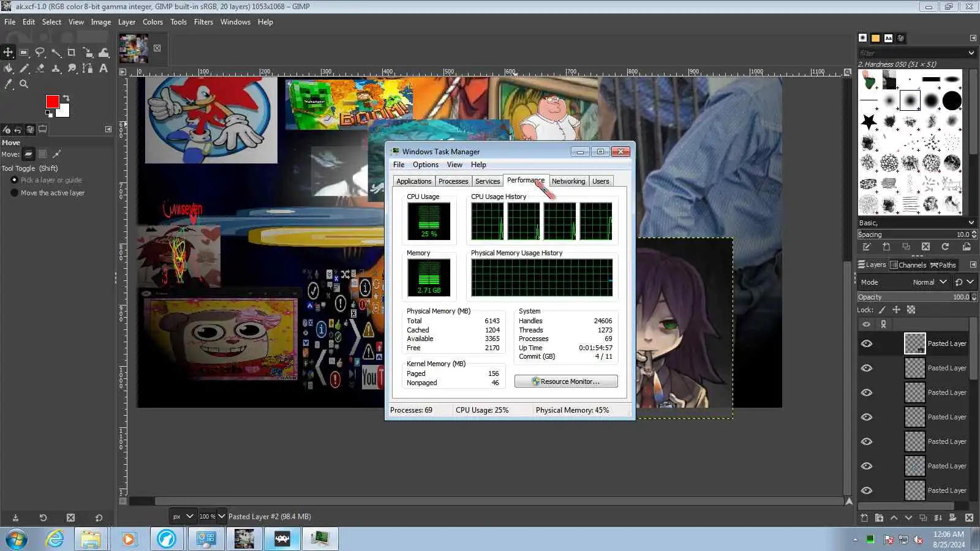This screenshot has width=980, height=551.
Task: Select the Move tool in the toolbox
Action: pyautogui.click(x=8, y=53)
